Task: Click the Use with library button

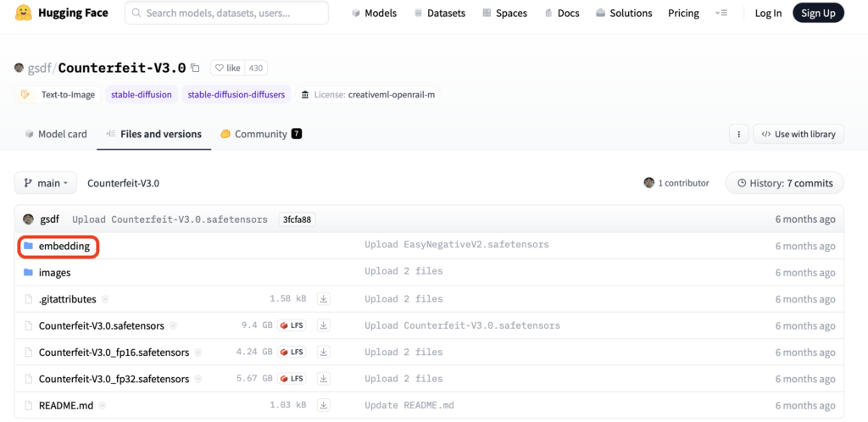Action: [798, 134]
